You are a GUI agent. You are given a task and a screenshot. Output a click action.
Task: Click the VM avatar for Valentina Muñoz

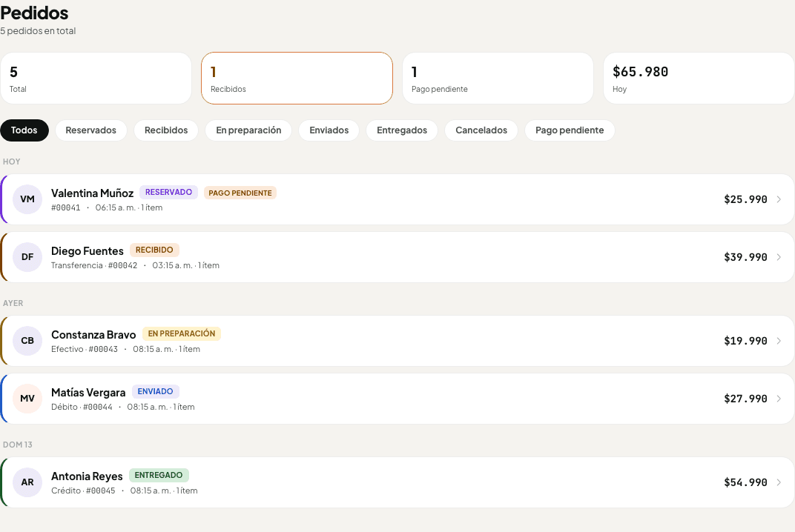coord(27,199)
